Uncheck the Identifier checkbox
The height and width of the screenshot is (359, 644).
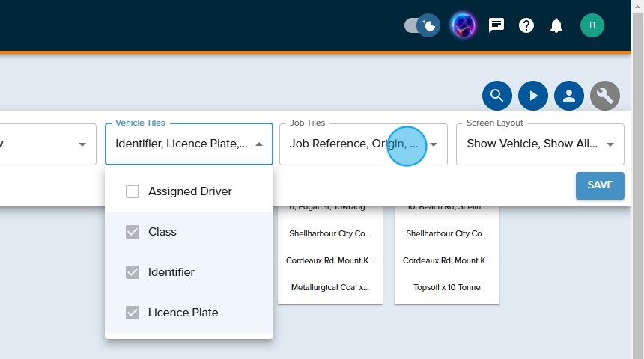[x=133, y=272]
